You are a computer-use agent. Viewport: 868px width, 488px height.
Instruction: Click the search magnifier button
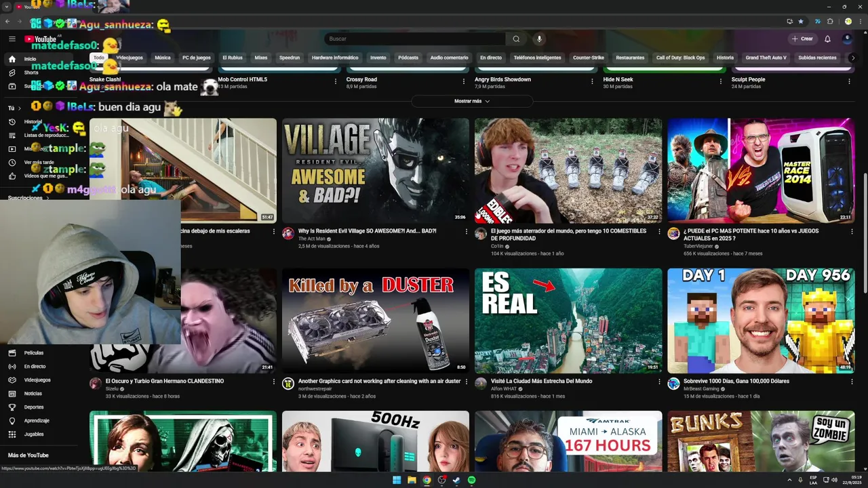tap(516, 39)
